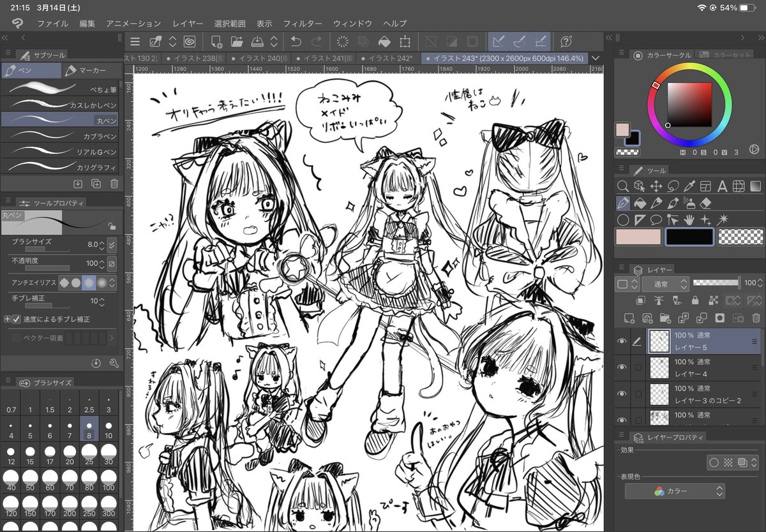The image size is (766, 532).
Task: Open the 通常 blending mode dropdown
Action: [666, 283]
